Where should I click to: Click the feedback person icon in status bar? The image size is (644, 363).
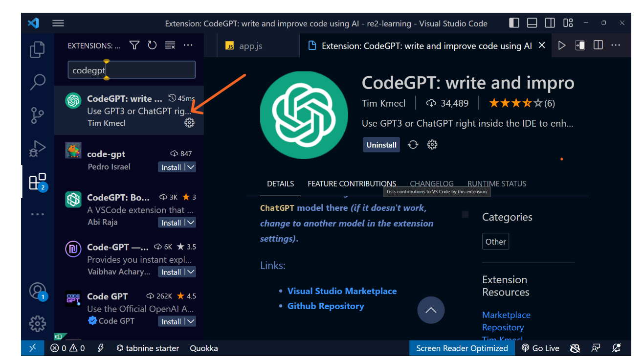596,348
